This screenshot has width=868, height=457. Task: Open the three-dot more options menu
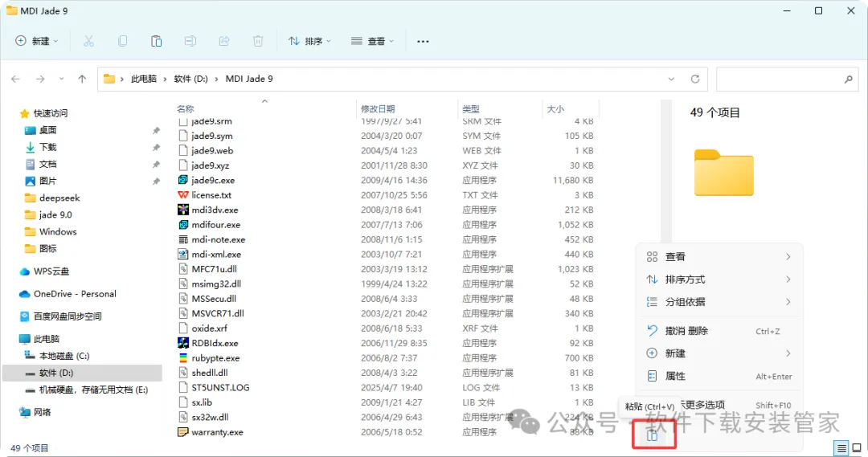click(x=423, y=41)
